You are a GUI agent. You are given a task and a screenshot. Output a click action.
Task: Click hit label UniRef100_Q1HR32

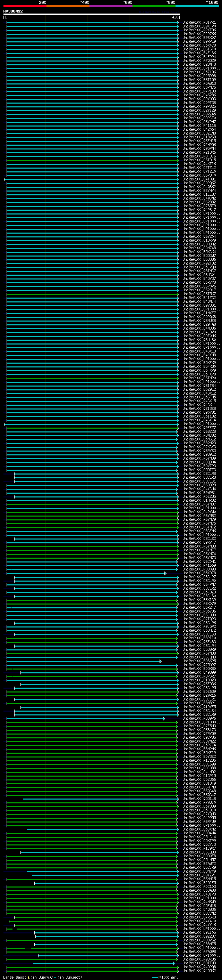[199, 501]
